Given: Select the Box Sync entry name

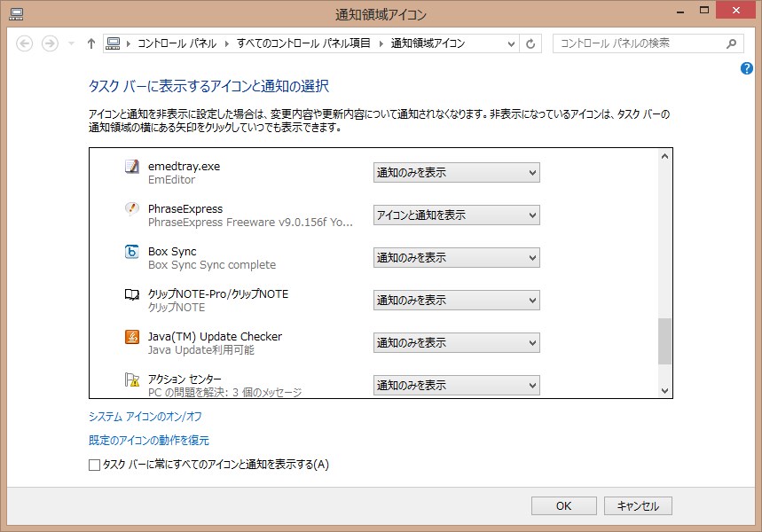Looking at the screenshot, I should pyautogui.click(x=172, y=252).
